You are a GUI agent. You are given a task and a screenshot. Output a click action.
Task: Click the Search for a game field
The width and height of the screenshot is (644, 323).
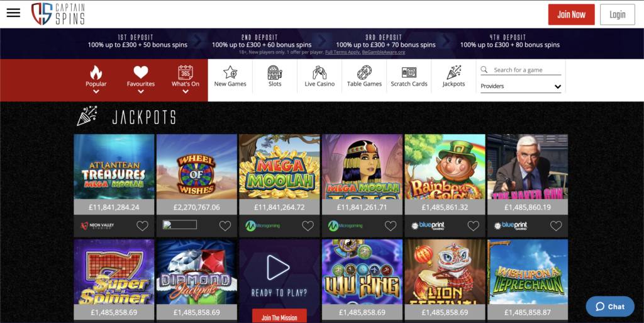tap(521, 70)
